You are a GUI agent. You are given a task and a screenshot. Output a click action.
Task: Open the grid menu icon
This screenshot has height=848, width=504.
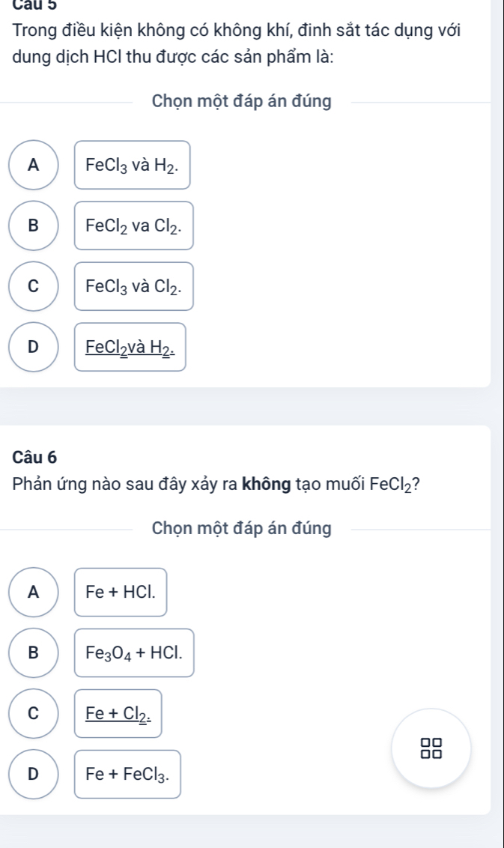tap(431, 748)
